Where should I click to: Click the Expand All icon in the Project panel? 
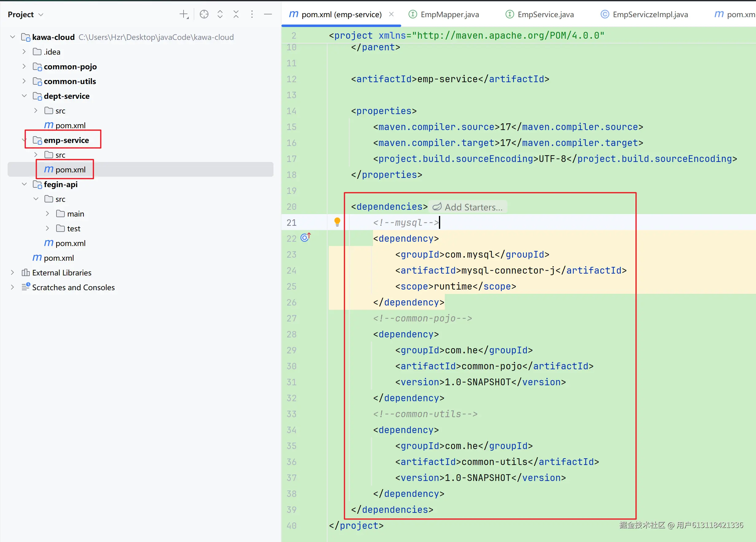coord(220,14)
